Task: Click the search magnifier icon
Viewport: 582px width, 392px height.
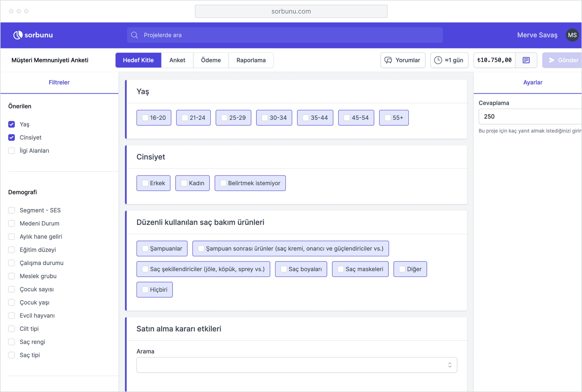Action: tap(134, 35)
